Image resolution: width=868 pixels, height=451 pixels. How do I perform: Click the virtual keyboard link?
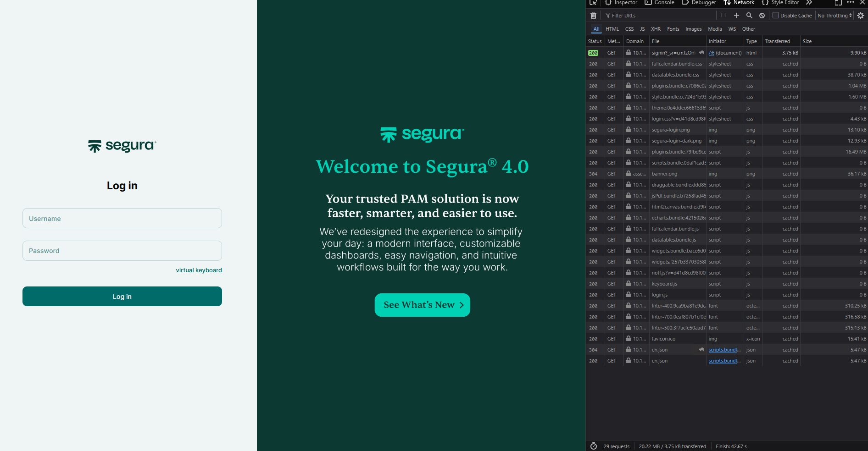point(199,270)
